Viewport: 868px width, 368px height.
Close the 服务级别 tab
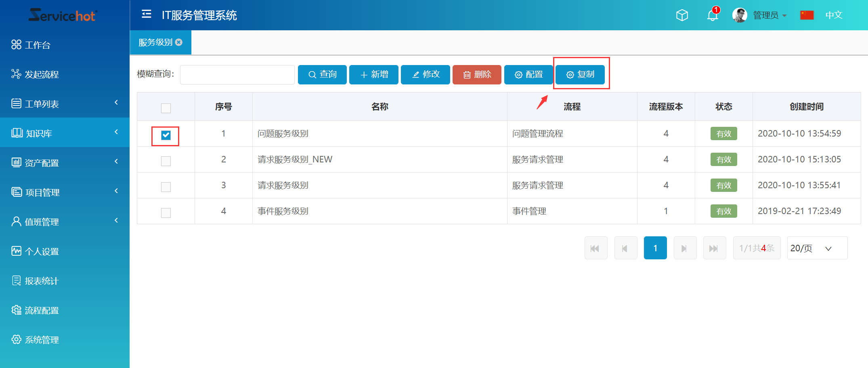coord(179,42)
